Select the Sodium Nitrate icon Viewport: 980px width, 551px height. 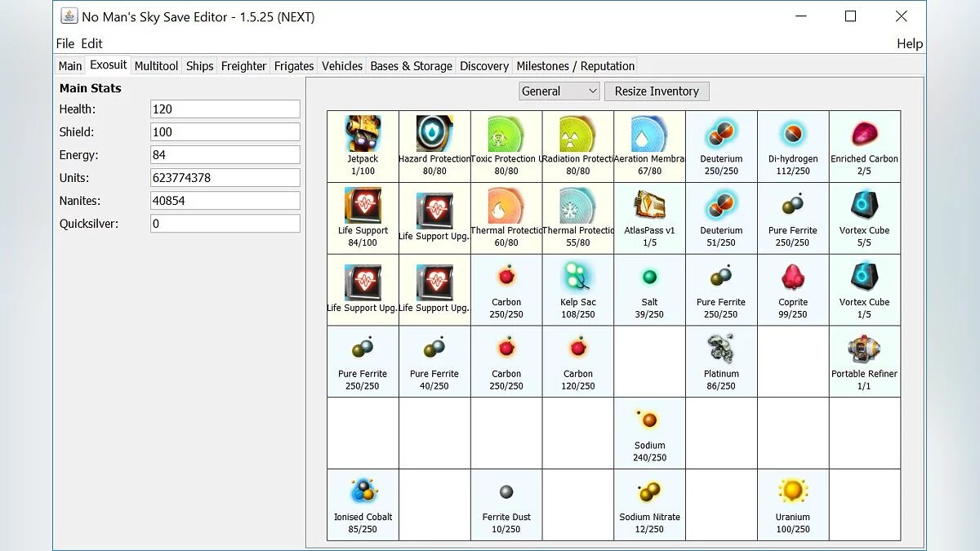tap(649, 491)
